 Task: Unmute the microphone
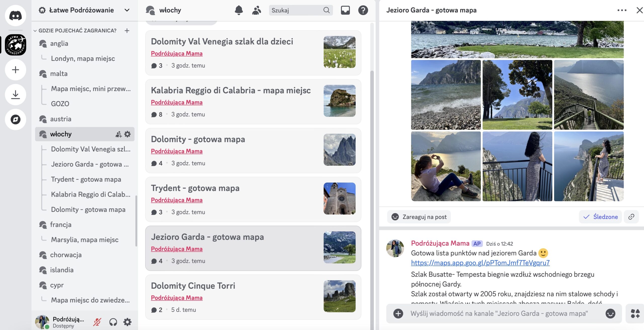pyautogui.click(x=97, y=322)
